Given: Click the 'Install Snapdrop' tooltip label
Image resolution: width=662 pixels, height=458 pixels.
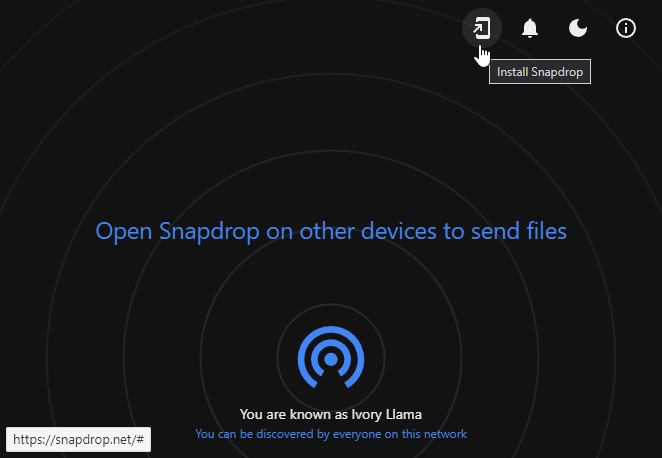Looking at the screenshot, I should pyautogui.click(x=540, y=72).
